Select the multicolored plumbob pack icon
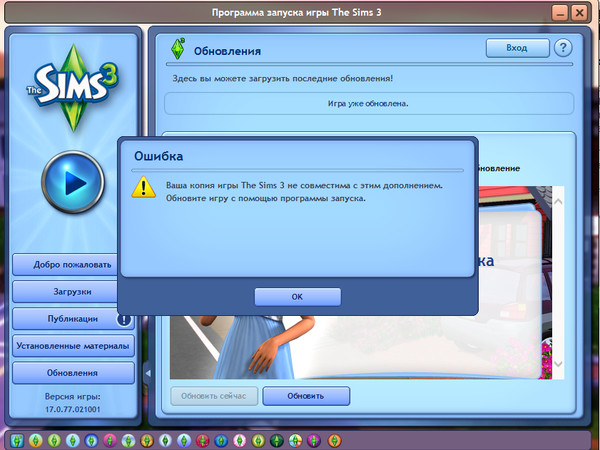 tap(295, 440)
